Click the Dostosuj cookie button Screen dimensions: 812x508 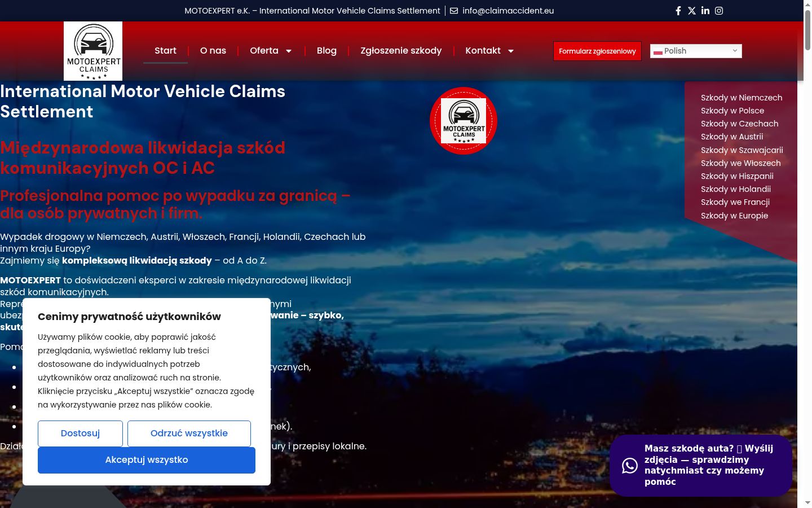point(80,433)
